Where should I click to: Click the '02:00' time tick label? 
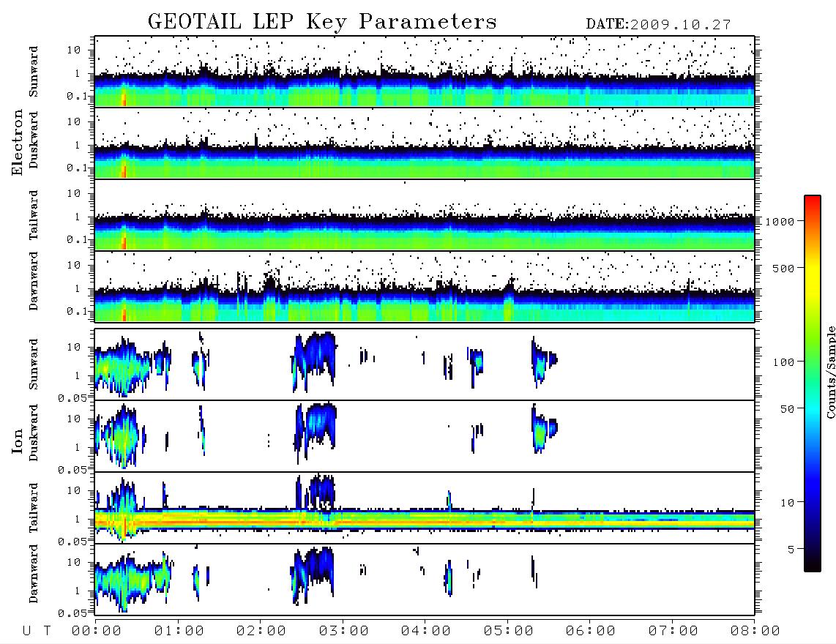click(x=261, y=632)
